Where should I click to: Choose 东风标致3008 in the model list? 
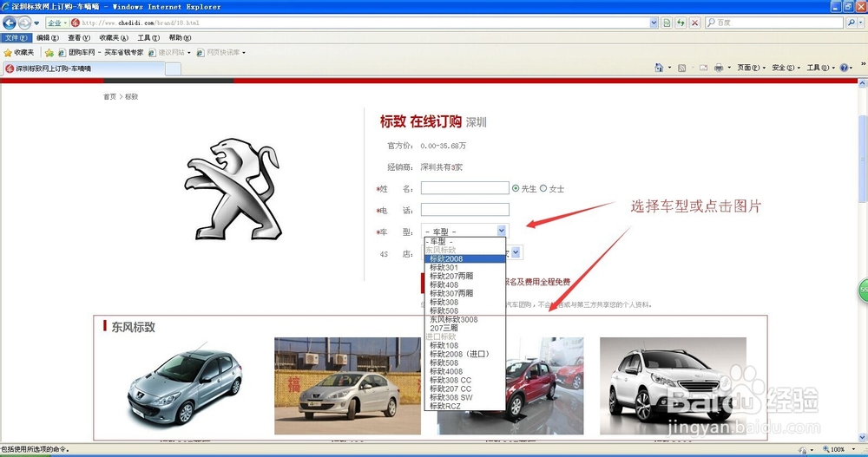465,319
